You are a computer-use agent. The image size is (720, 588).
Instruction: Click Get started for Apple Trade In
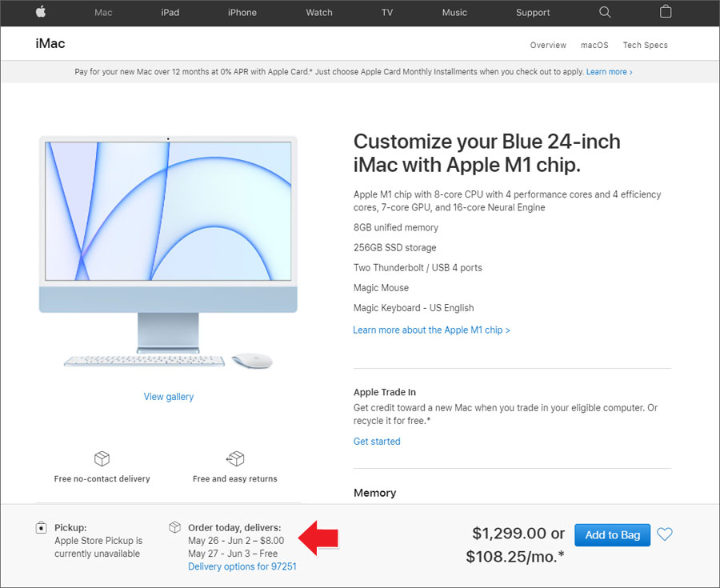pos(377,441)
